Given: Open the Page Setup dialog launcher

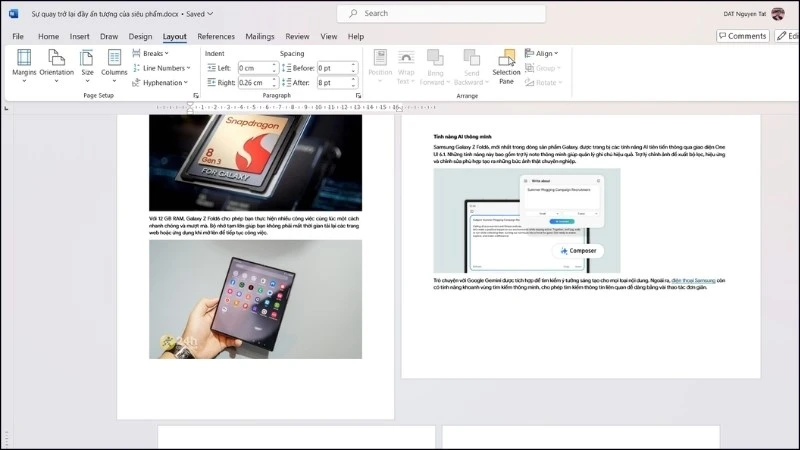Looking at the screenshot, I should tap(194, 96).
